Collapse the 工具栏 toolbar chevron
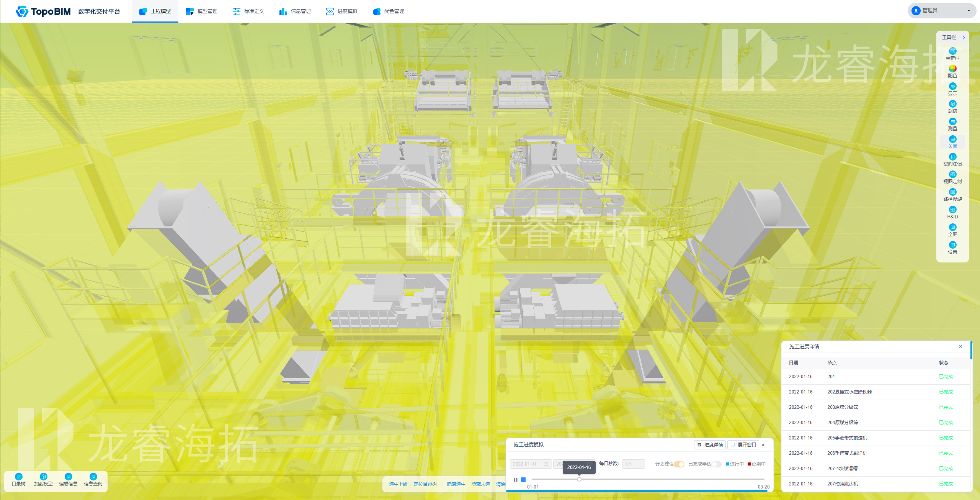This screenshot has width=980, height=500. coord(964,38)
